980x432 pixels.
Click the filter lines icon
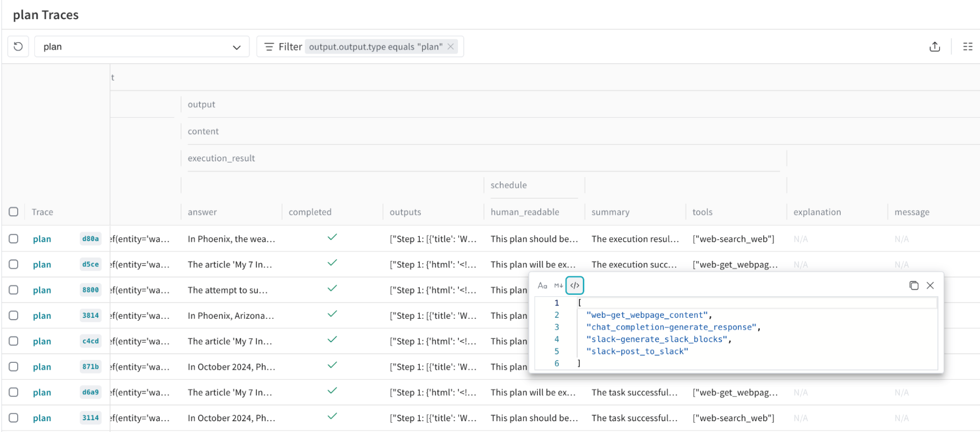[269, 47]
